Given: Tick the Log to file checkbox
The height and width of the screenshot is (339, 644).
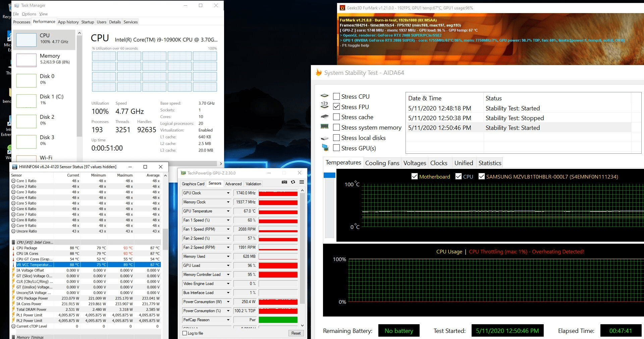Looking at the screenshot, I should tap(184, 333).
